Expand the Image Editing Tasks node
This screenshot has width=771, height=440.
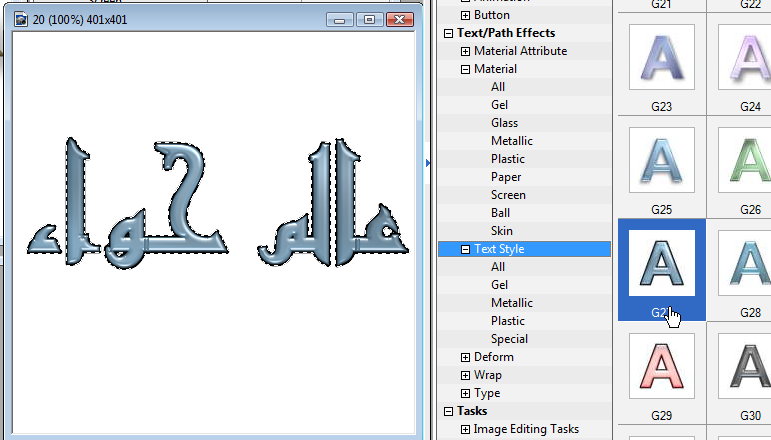[465, 429]
